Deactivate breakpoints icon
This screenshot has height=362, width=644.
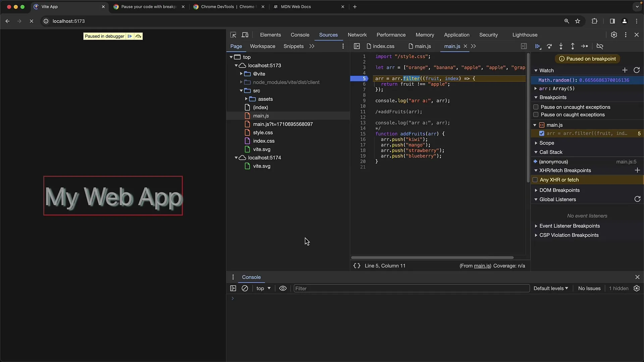(x=600, y=46)
